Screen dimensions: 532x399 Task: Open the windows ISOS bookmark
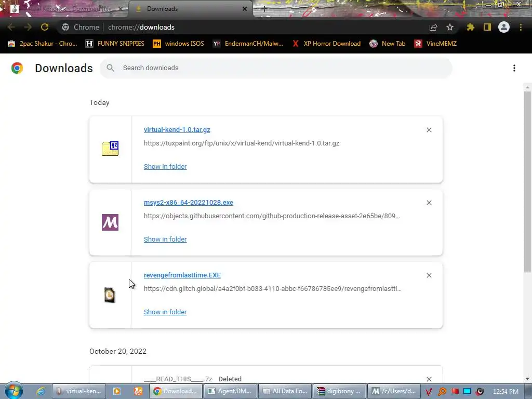click(x=179, y=44)
